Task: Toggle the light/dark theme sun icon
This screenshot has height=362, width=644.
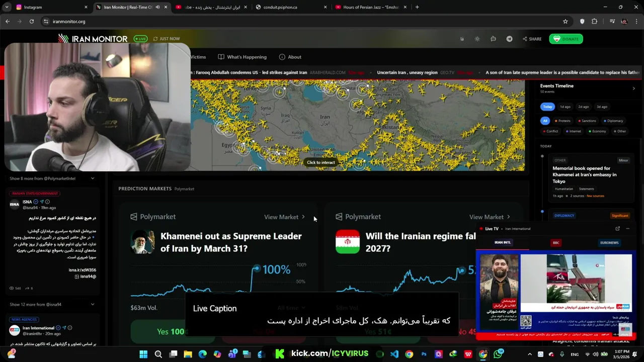Action: tap(477, 39)
